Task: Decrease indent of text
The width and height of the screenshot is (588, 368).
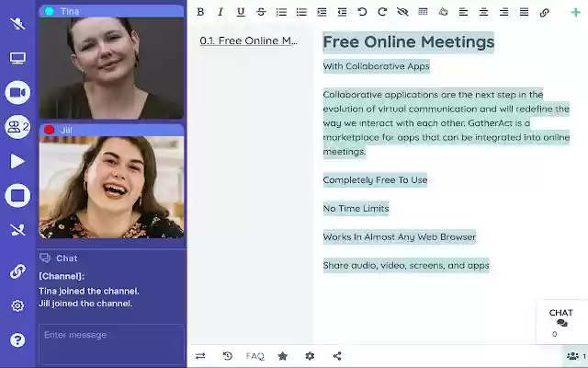Action: pos(342,12)
